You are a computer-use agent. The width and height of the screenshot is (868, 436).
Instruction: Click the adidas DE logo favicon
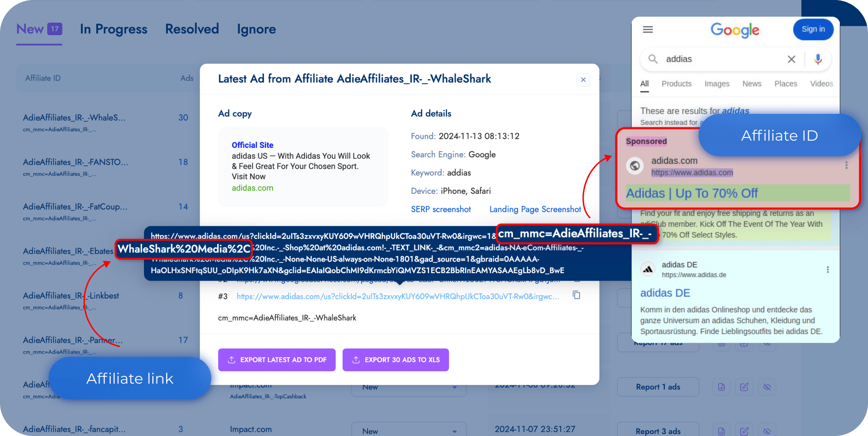[648, 269]
